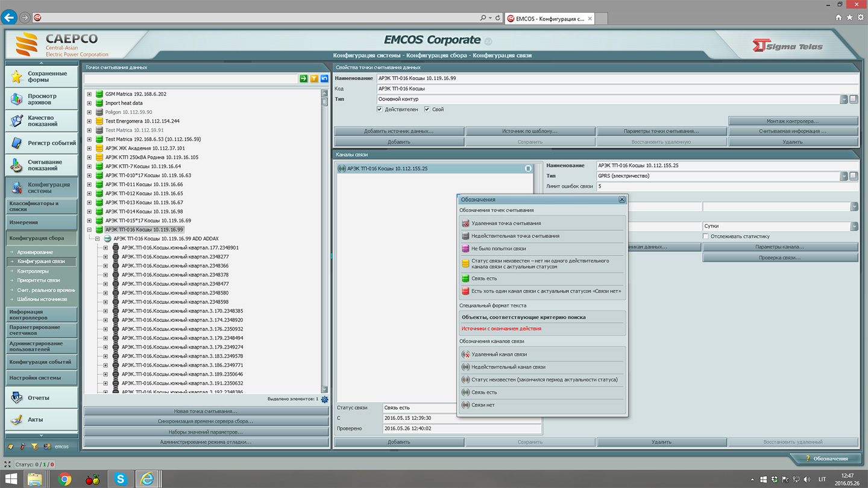The image size is (868, 488).
Task: Click green database icon of GSM Matrica
Action: pos(99,94)
